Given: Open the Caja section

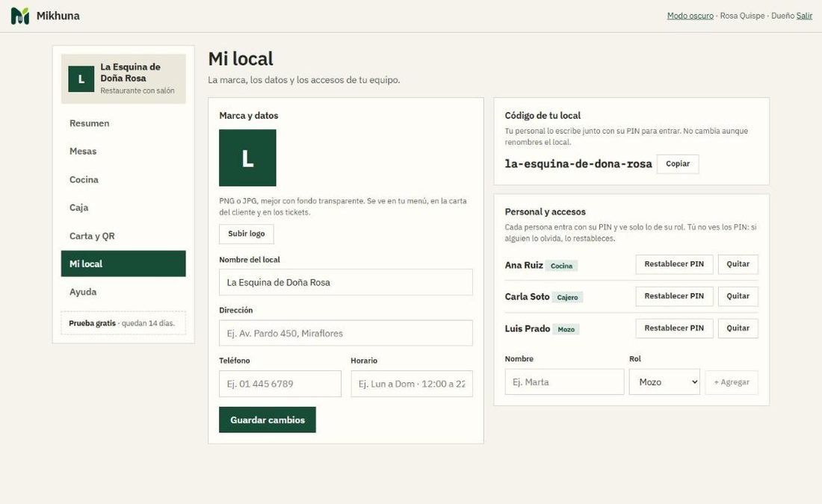Looking at the screenshot, I should [x=123, y=208].
